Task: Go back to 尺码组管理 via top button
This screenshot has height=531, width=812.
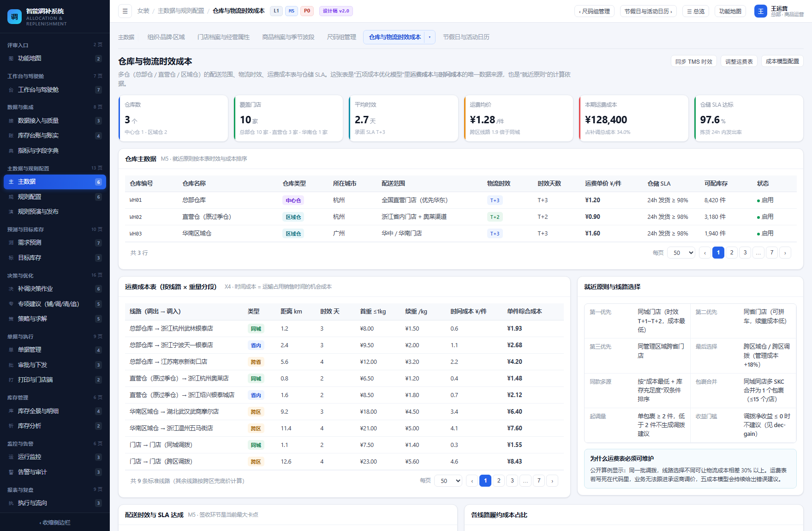Action: (594, 11)
